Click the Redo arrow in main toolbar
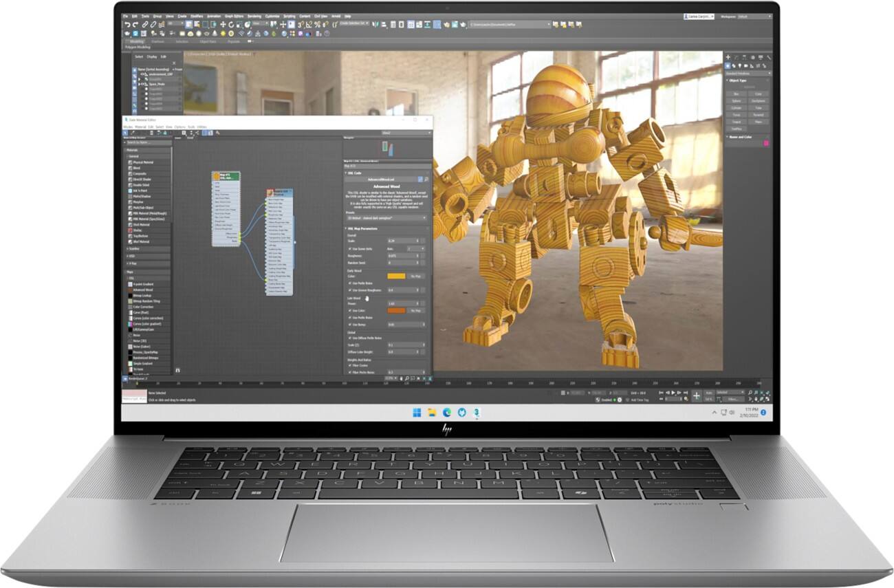This screenshot has width=894, height=588. click(x=135, y=24)
